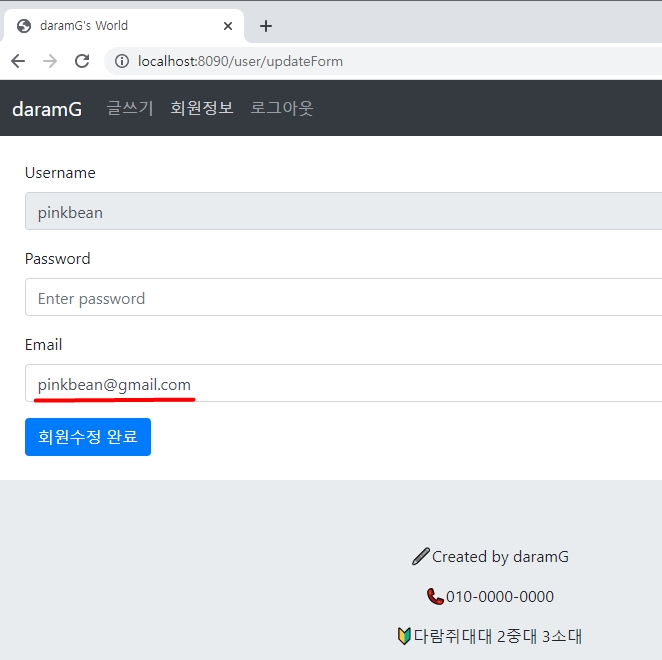Open the daramG brand home link
This screenshot has width=662, height=660.
pyautogui.click(x=47, y=109)
